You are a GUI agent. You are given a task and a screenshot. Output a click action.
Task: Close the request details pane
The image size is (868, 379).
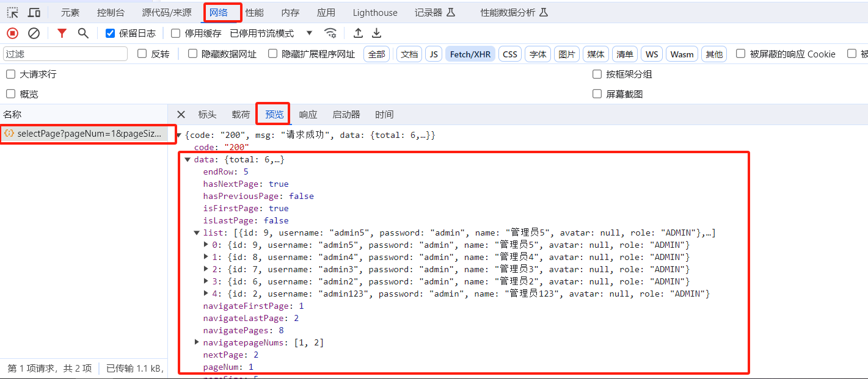181,114
